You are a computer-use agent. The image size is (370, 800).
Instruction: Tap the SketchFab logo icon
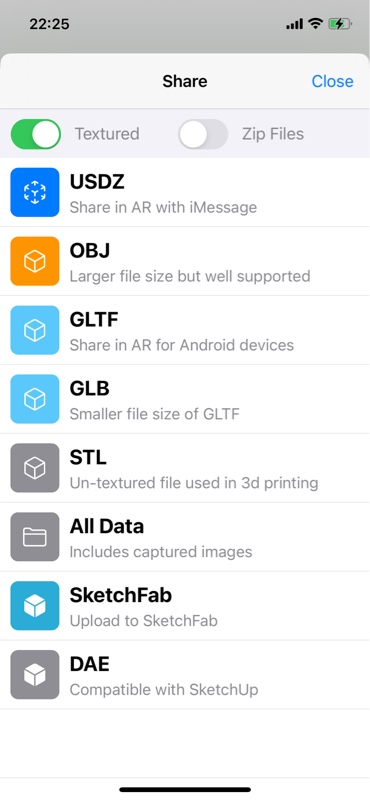pos(35,606)
